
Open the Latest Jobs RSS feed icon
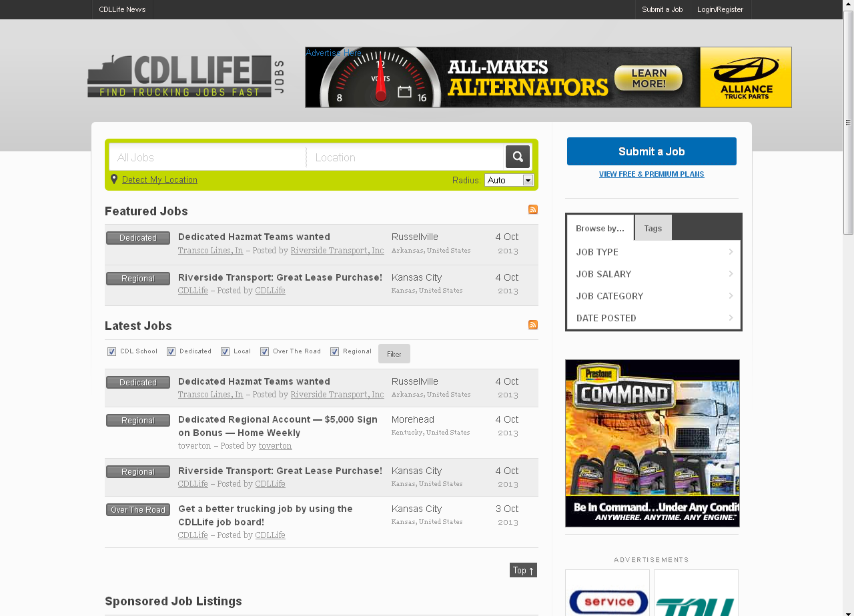point(533,325)
